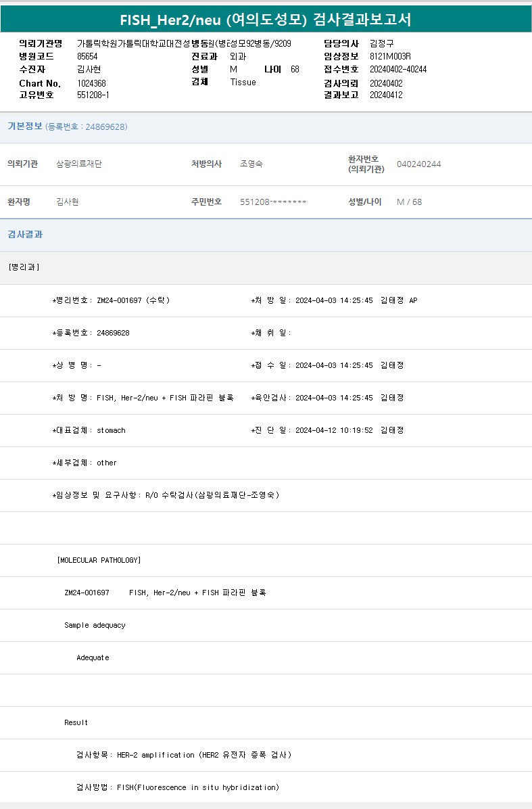Select the 검사결과 section header
The image size is (532, 809).
pyautogui.click(x=25, y=235)
